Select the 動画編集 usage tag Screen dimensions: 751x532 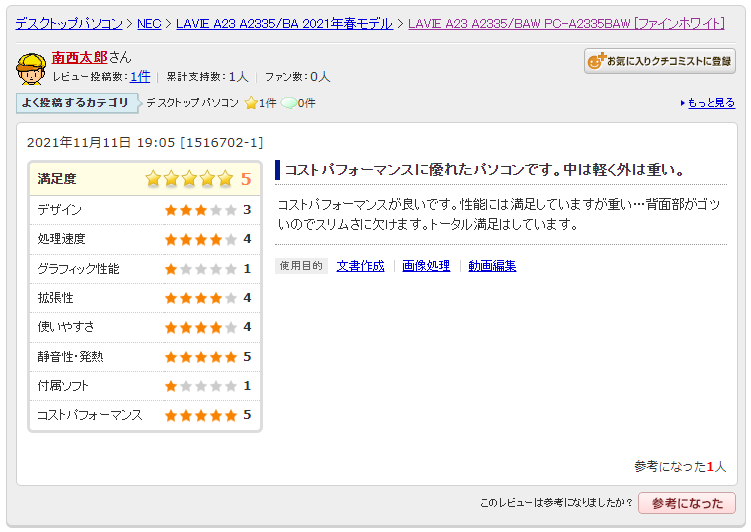492,266
